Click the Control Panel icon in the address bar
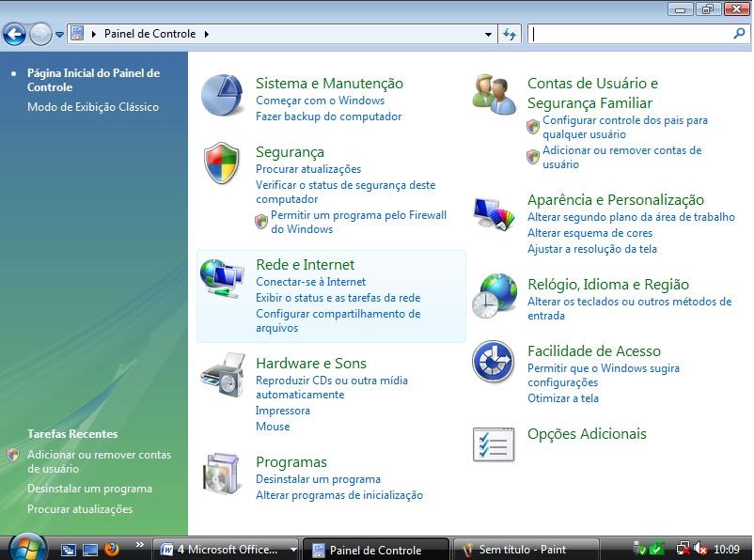The image size is (754, 560). [x=77, y=33]
